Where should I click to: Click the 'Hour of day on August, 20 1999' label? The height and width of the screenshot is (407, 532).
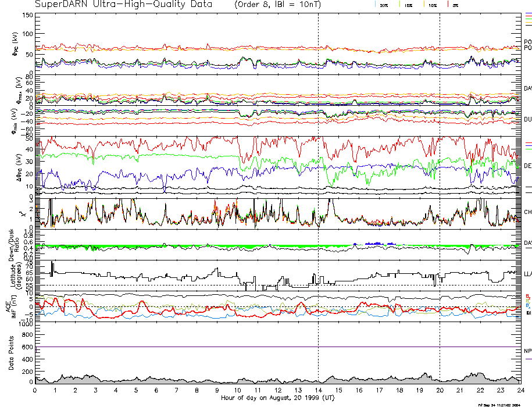coord(276,398)
